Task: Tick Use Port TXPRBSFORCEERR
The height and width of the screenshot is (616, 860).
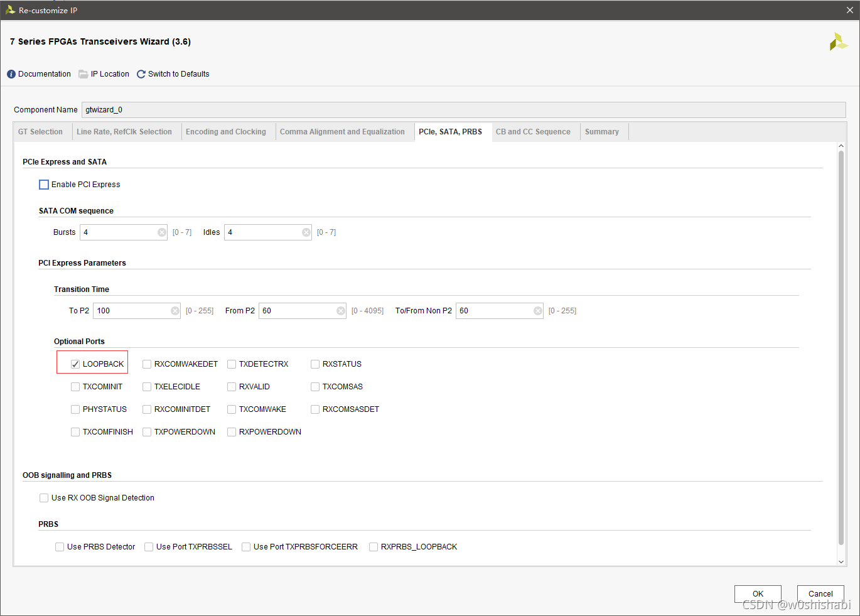Action: click(x=246, y=547)
